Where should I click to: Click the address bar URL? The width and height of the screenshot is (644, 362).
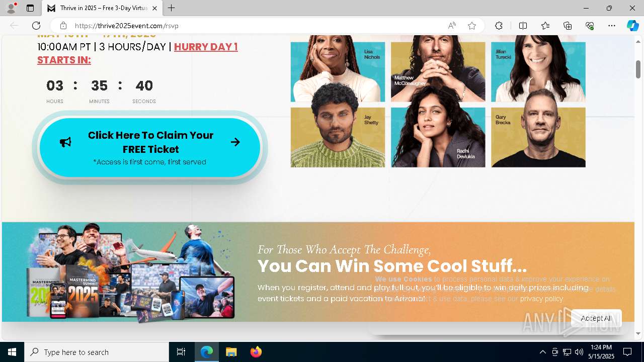point(126,26)
